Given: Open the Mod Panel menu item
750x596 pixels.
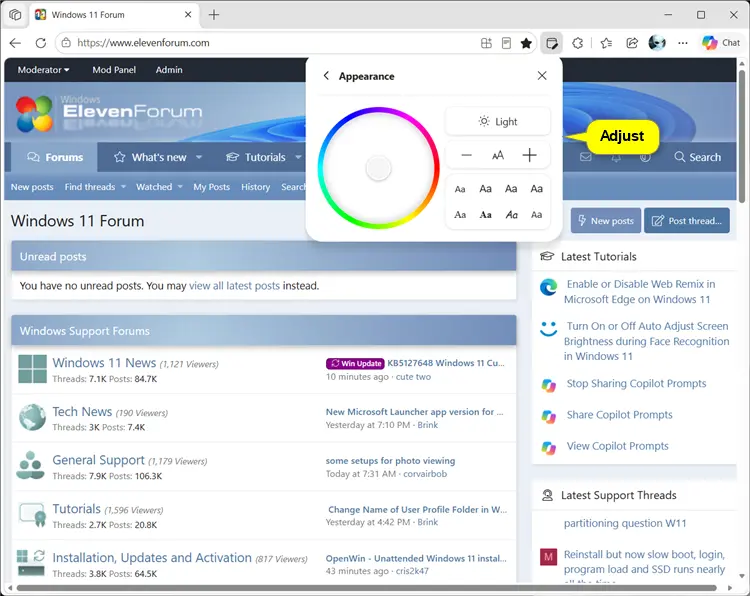Looking at the screenshot, I should [x=114, y=70].
